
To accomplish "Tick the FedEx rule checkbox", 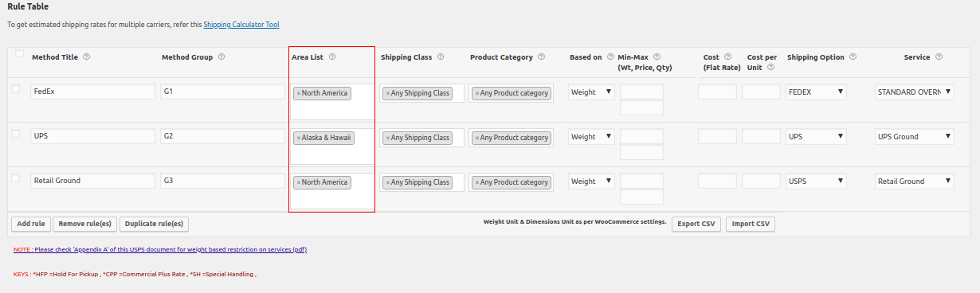I will click(15, 89).
